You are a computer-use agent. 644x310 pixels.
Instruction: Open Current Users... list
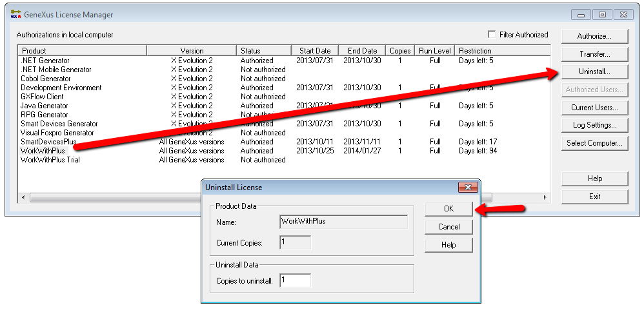(x=594, y=108)
